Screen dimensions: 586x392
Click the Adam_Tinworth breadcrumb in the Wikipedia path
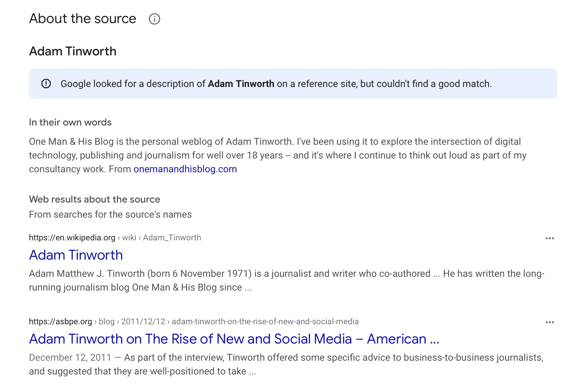coord(172,238)
